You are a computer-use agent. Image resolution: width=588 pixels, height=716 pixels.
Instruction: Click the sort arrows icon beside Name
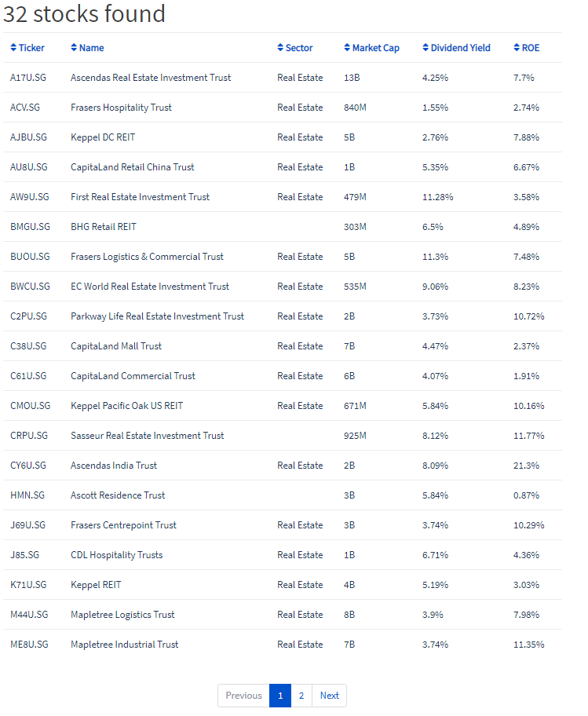click(74, 47)
